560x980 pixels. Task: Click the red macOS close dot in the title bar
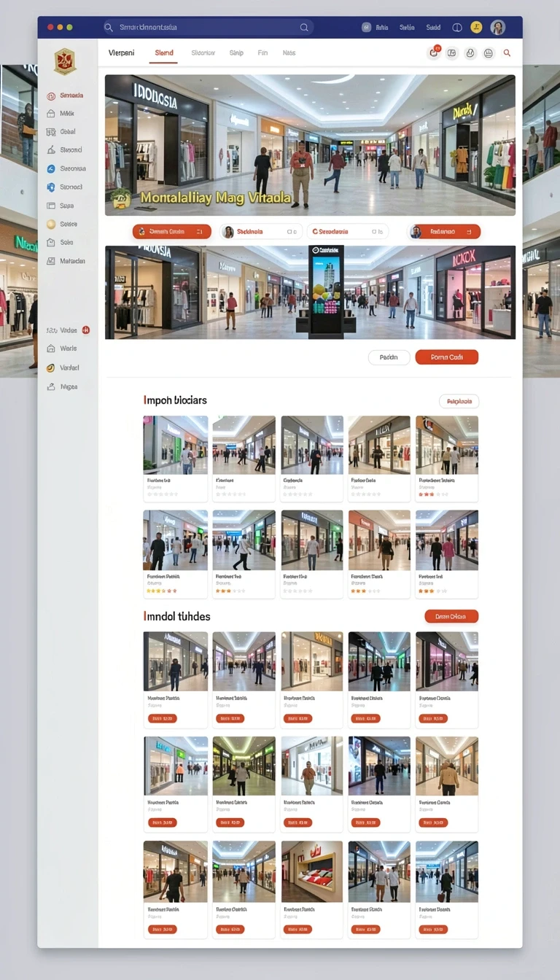[x=50, y=27]
